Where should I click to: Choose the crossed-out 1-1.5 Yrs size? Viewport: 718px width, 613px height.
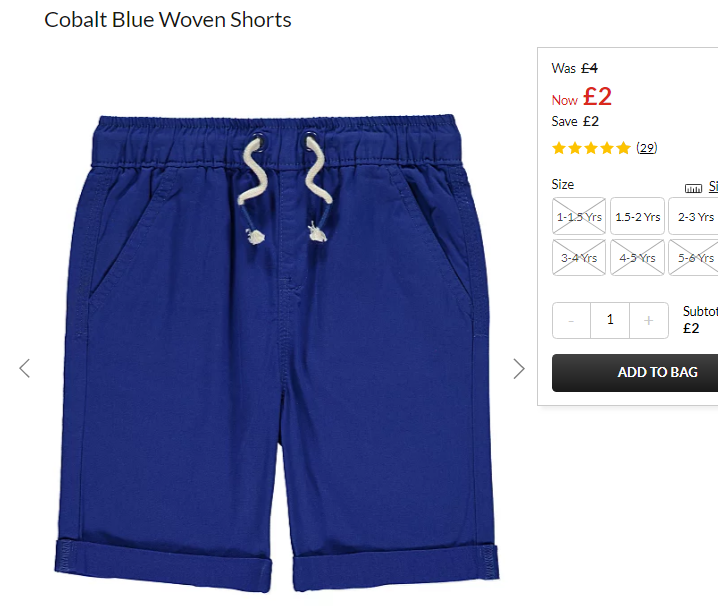pyautogui.click(x=579, y=216)
